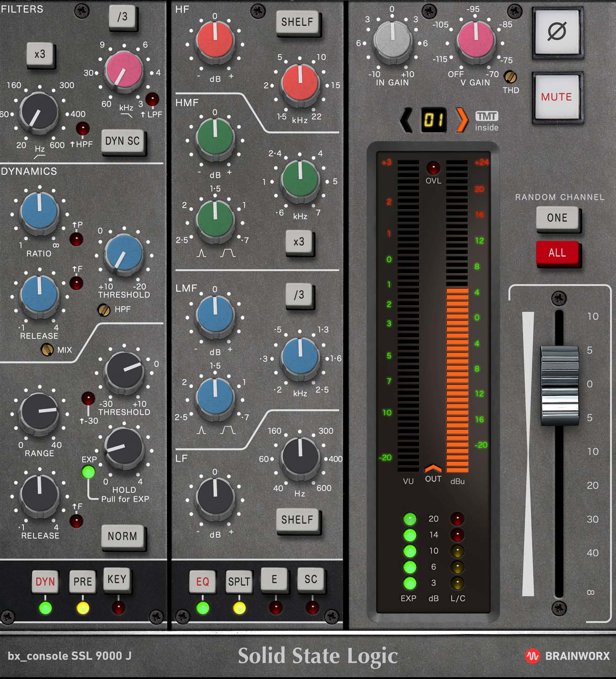Randomize ALL channels

[557, 253]
